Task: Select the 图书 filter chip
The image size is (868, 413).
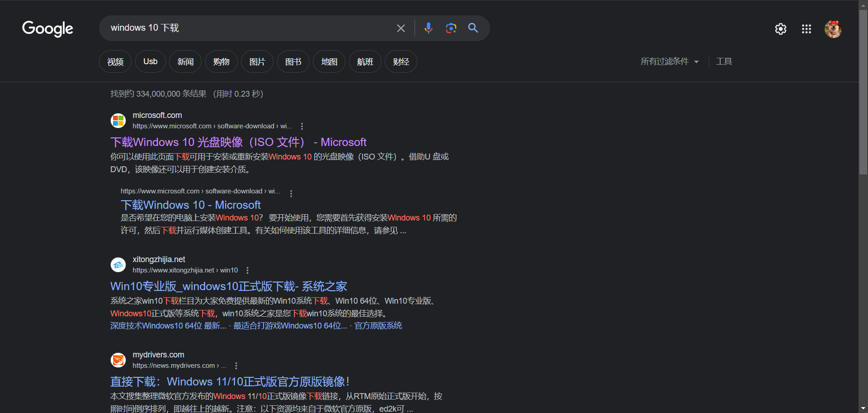Action: click(293, 61)
